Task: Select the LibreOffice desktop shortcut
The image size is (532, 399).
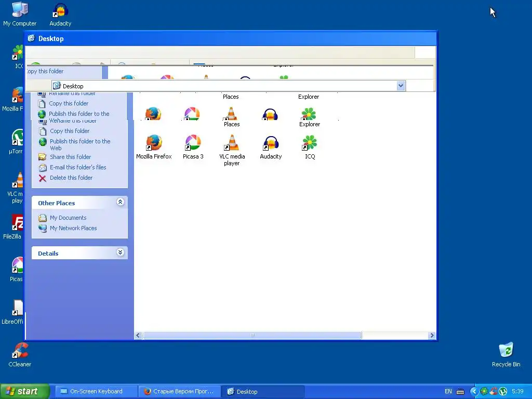Action: click(12, 312)
